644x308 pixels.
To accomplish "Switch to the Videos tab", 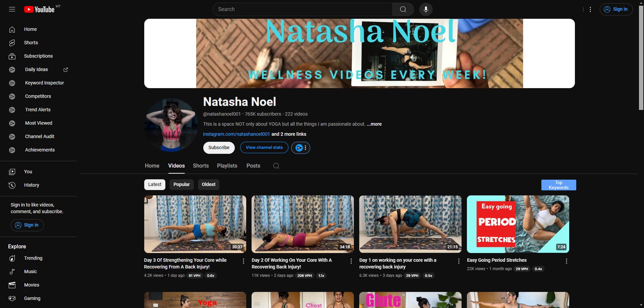I will pos(176,166).
